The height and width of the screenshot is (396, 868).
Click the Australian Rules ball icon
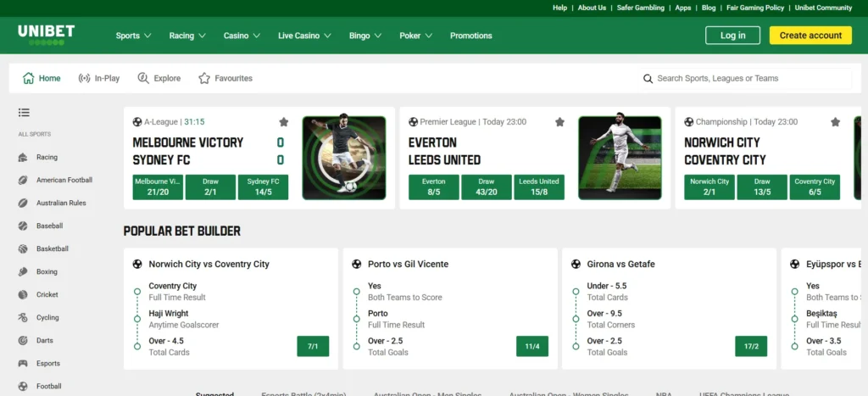point(23,204)
